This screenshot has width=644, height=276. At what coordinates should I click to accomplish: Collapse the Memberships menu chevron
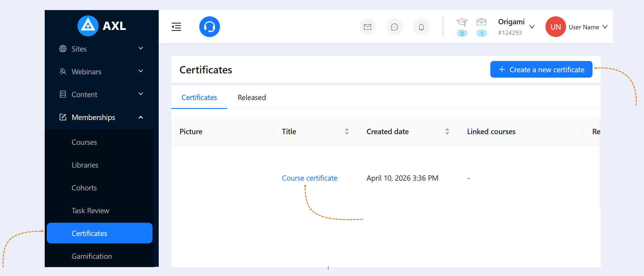(141, 117)
